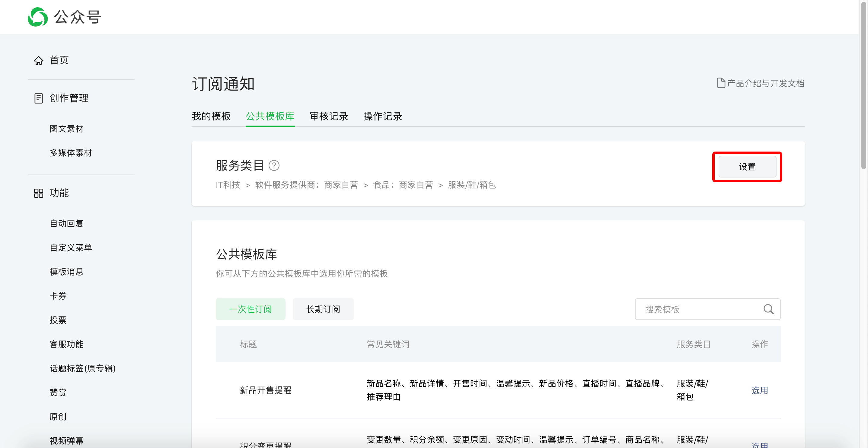Open 视频弹幕 in sidebar
The height and width of the screenshot is (448, 868).
tap(67, 440)
